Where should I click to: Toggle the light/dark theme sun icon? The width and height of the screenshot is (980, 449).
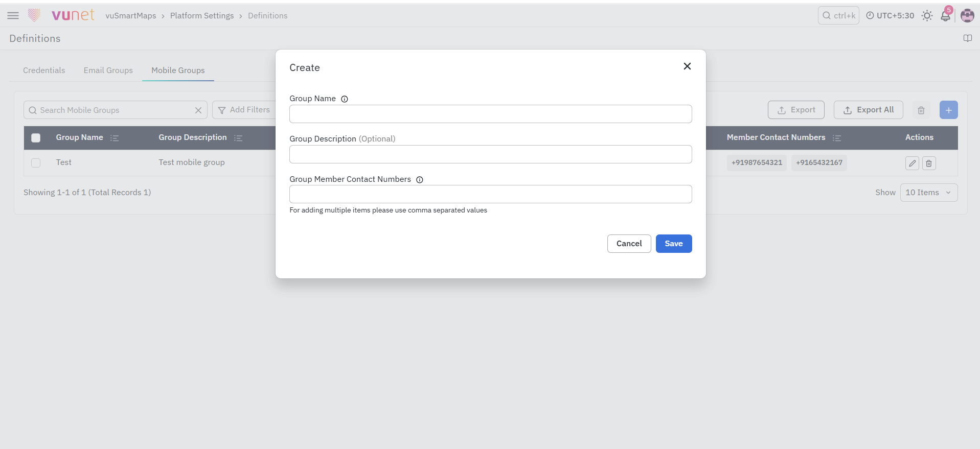tap(927, 16)
